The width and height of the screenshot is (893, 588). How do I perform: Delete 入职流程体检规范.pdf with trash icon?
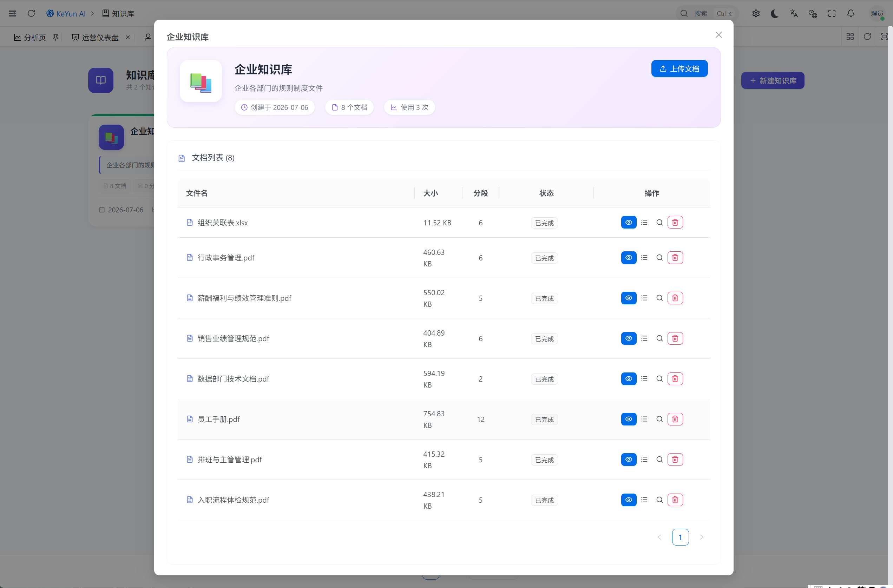675,500
